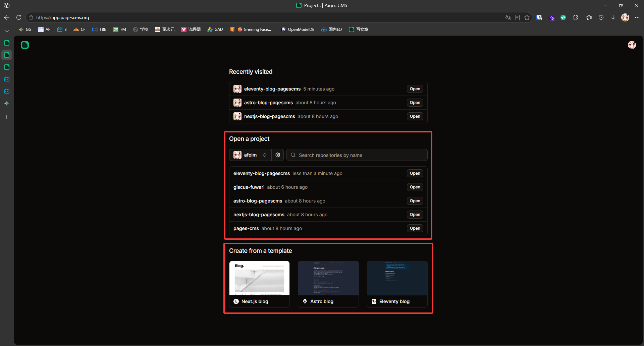Click the browser address bar URL

point(63,17)
